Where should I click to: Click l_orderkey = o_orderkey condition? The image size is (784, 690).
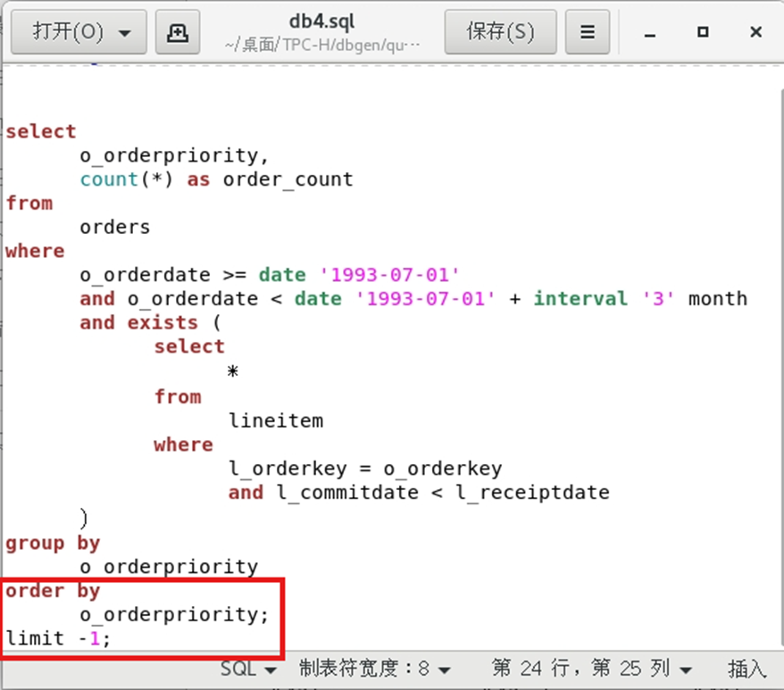pos(365,469)
